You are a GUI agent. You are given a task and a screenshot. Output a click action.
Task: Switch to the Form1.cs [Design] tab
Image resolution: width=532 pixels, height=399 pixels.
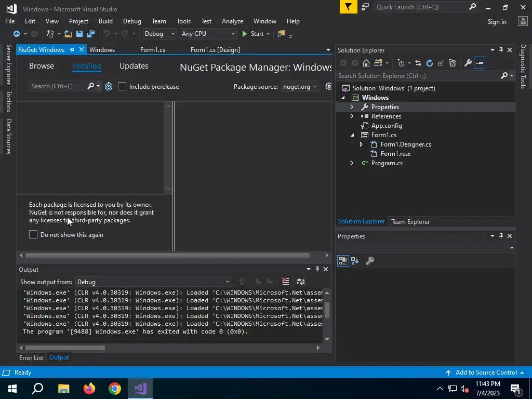215,49
